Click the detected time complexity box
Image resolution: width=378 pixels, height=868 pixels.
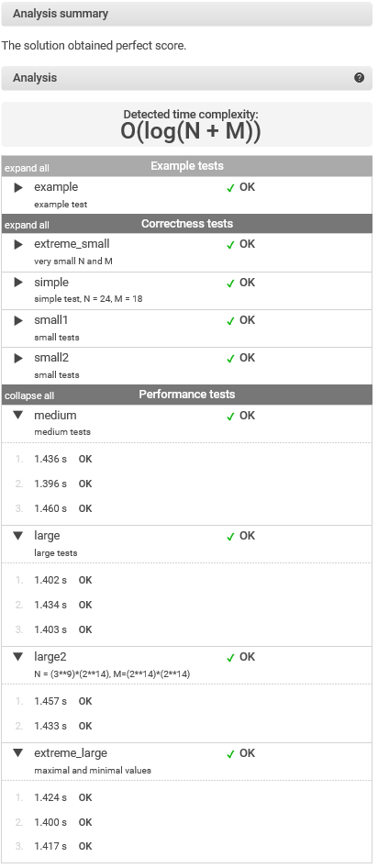click(187, 124)
